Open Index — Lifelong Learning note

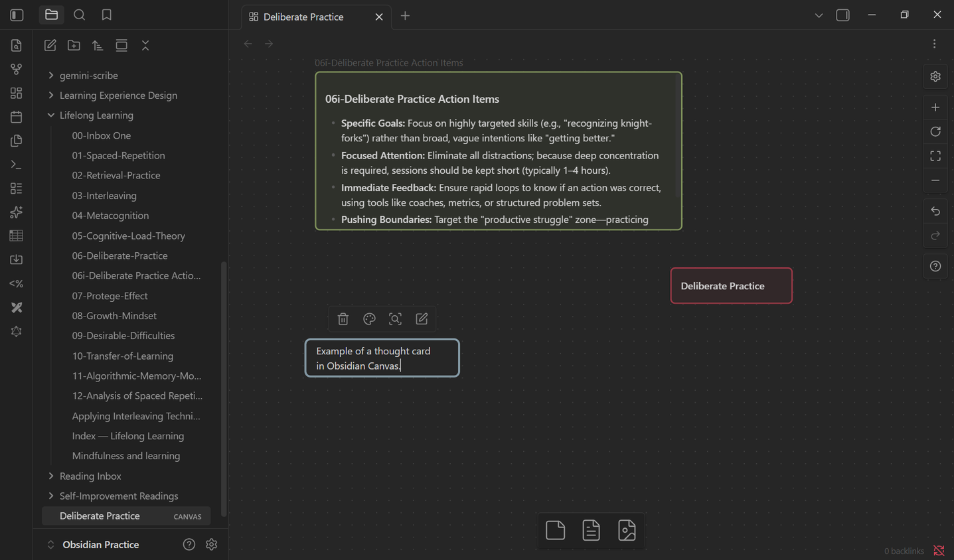128,436
